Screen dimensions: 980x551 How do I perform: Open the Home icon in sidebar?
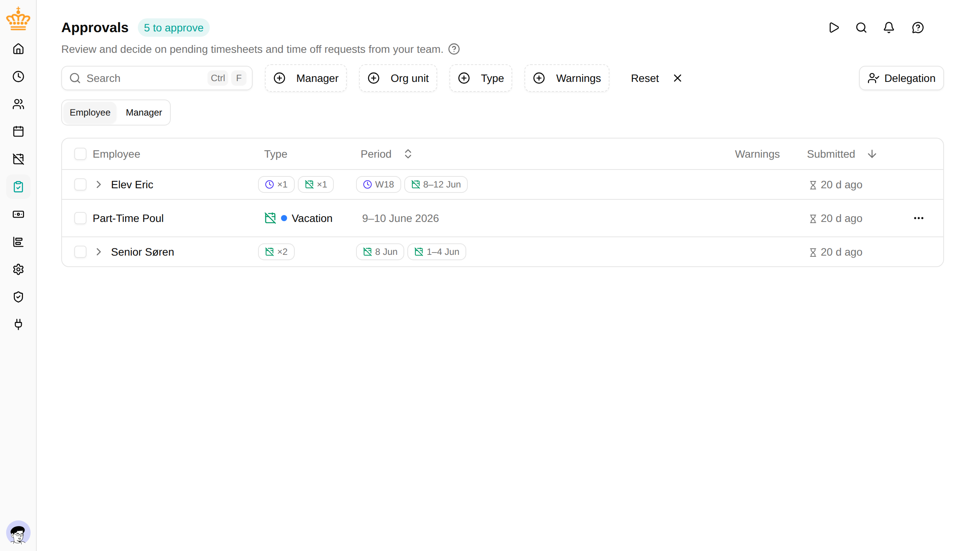pos(18,49)
